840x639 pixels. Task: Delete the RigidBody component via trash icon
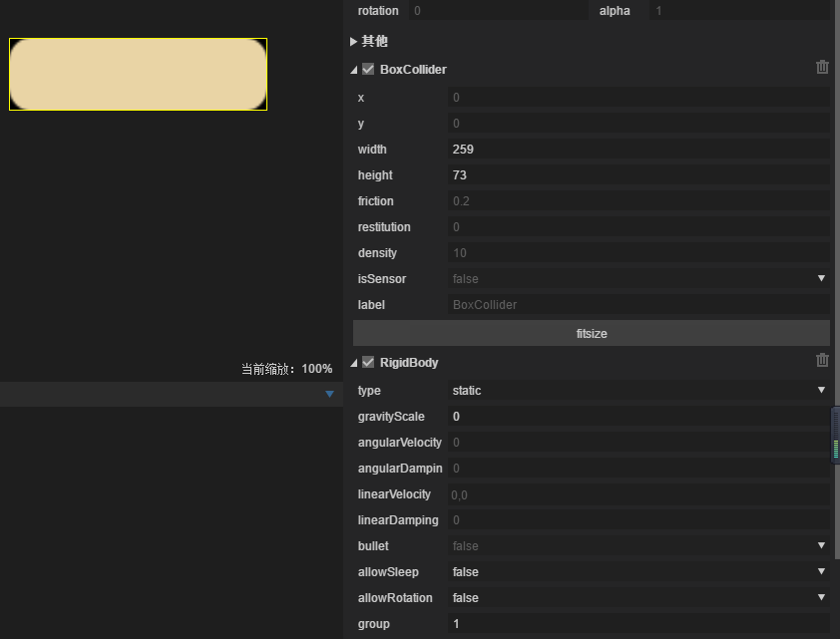coord(822,360)
